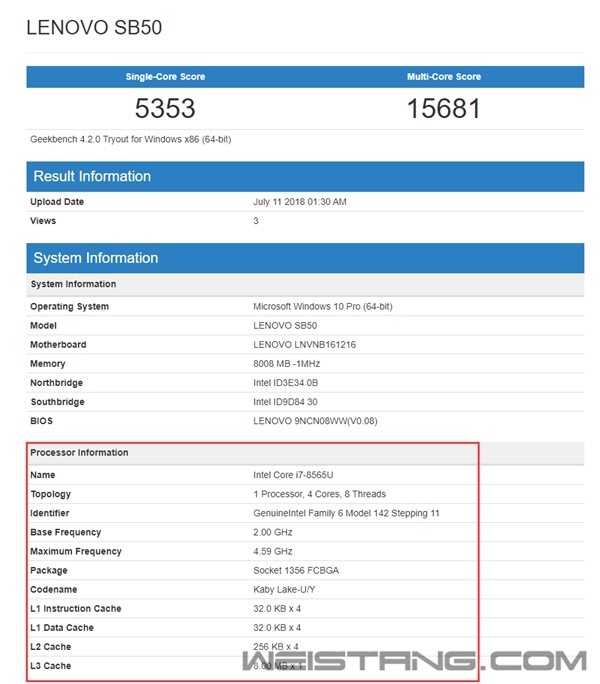
Task: Select the Identifier label
Action: tap(50, 513)
